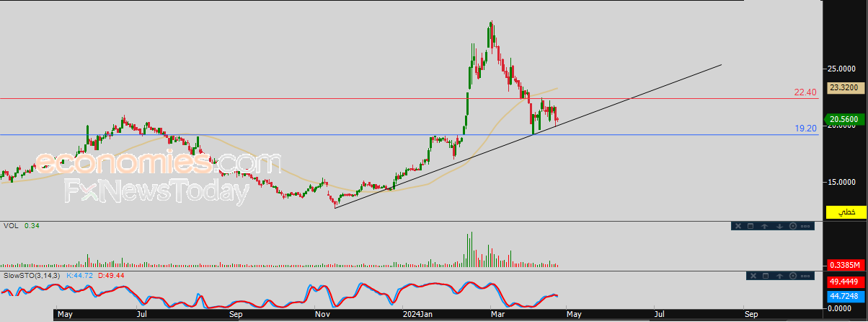
Task: Click the D:49.44 stochastic value
Action: point(111,276)
